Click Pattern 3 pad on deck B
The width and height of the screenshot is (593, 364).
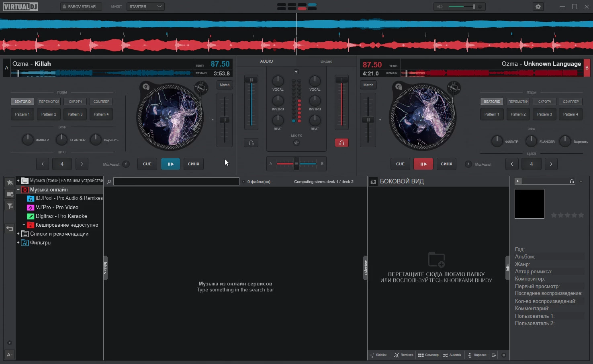(x=544, y=114)
